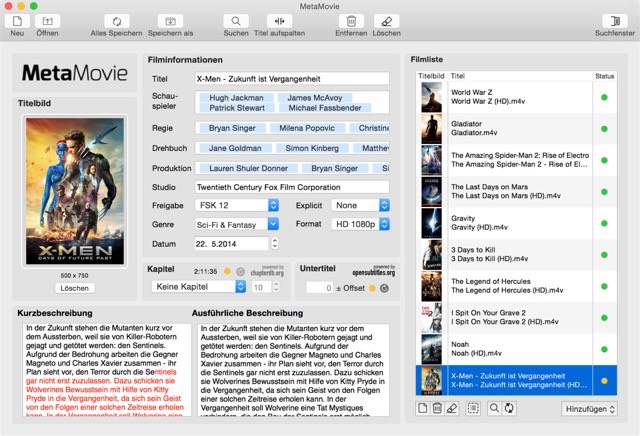
Task: Open the Freigabe FSK 12 dropdown
Action: (237, 205)
